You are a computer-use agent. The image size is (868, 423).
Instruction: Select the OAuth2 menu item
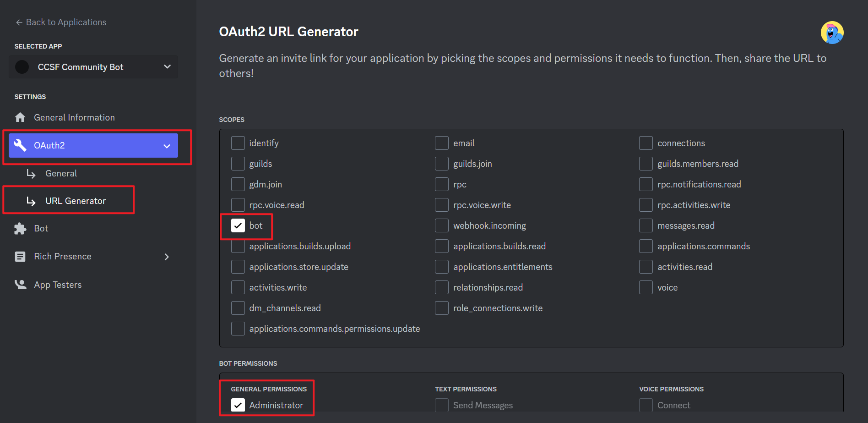tap(93, 145)
